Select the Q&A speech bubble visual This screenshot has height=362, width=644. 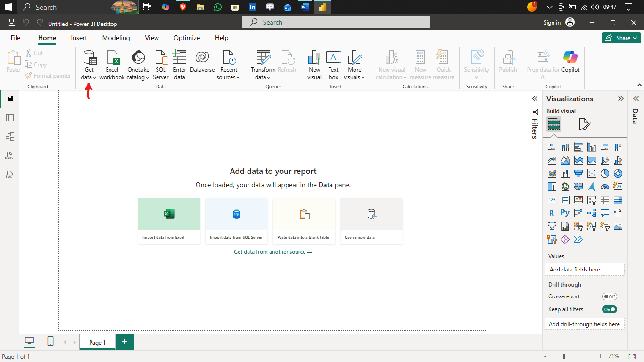[x=605, y=213]
